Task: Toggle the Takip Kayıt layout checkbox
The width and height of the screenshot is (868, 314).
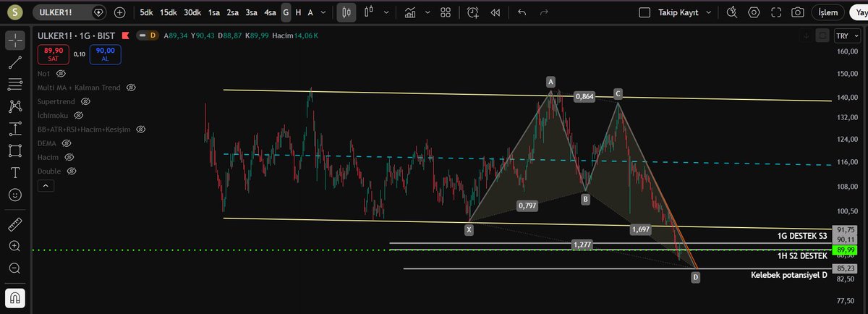Action: pos(644,12)
